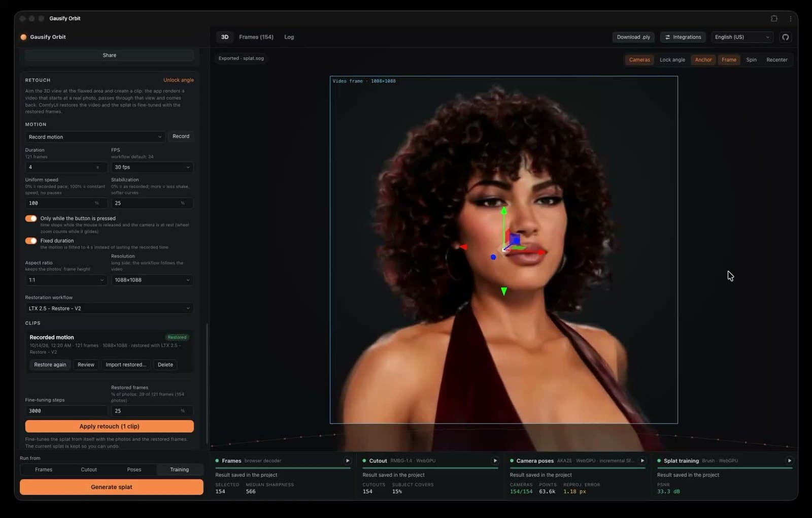Switch to the Frames (154) tab

click(x=256, y=37)
